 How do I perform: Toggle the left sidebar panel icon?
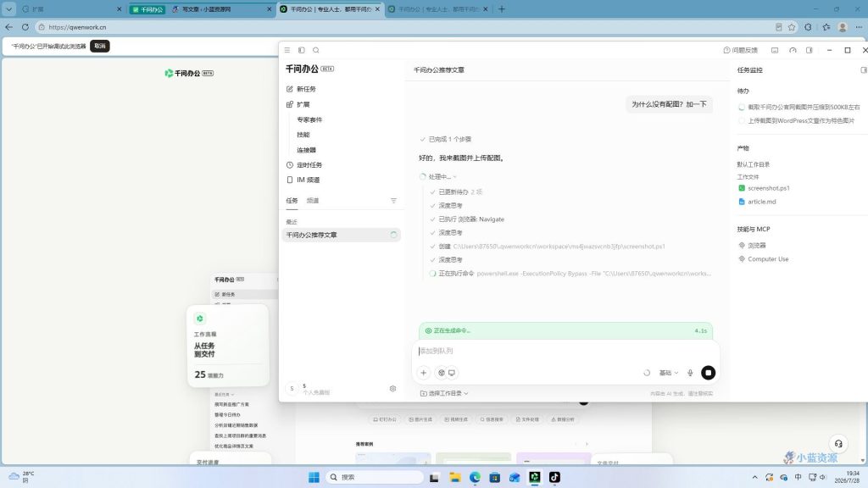click(302, 50)
